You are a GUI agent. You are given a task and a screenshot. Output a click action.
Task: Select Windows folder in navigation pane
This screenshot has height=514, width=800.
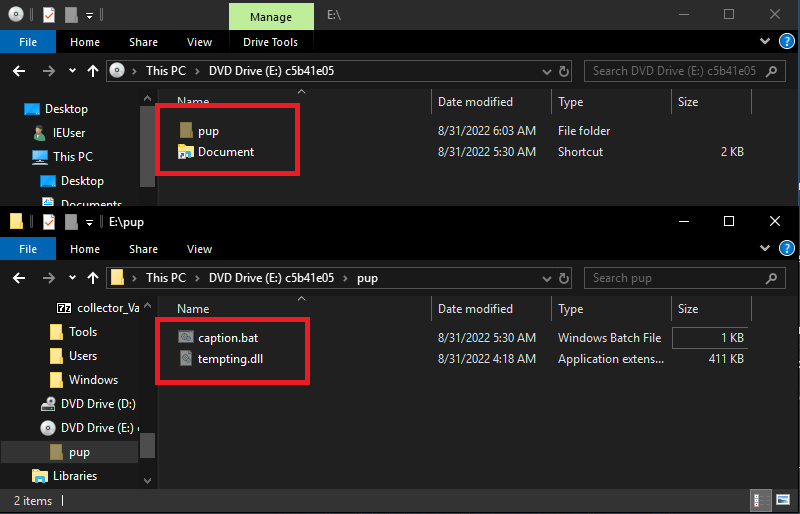point(93,380)
